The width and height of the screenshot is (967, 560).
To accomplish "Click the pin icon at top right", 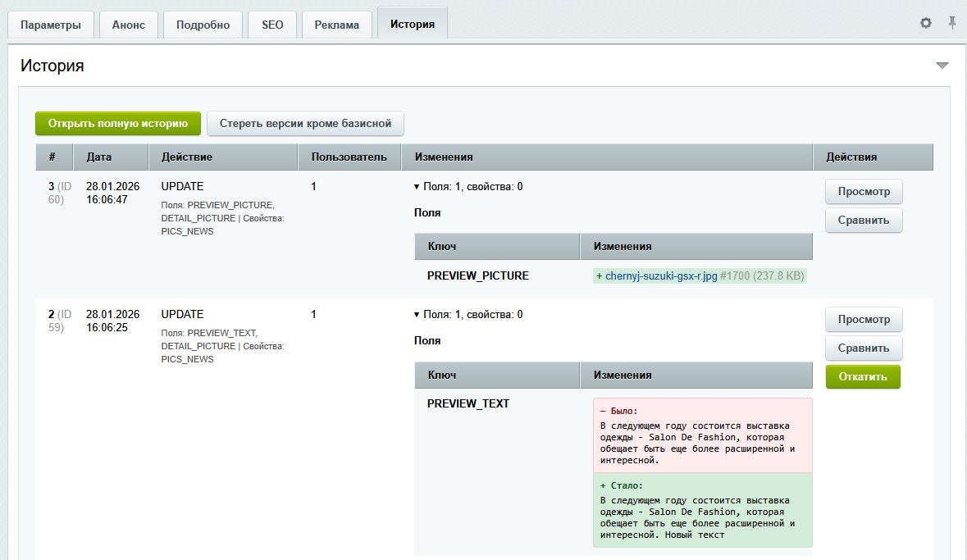I will click(x=952, y=23).
